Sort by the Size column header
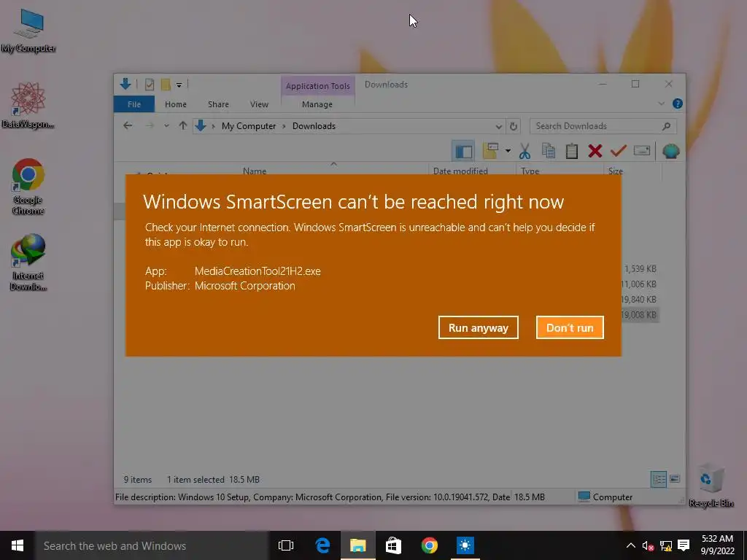The height and width of the screenshot is (560, 747). coord(616,171)
